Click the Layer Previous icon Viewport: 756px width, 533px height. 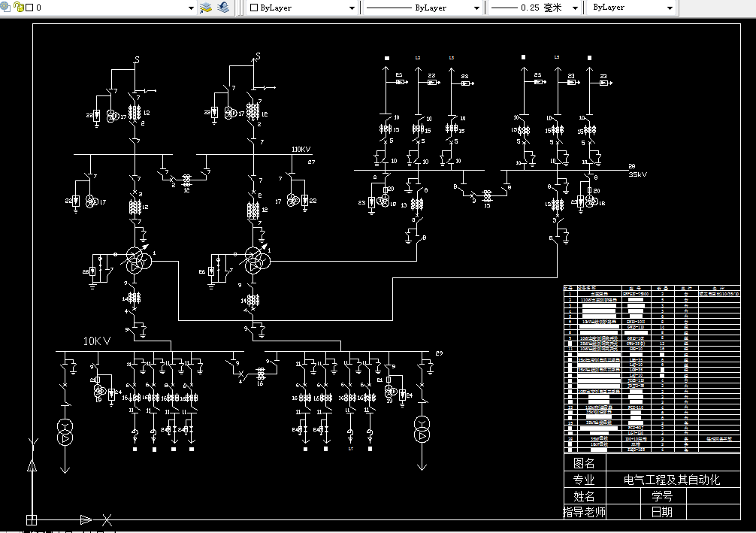pos(223,8)
